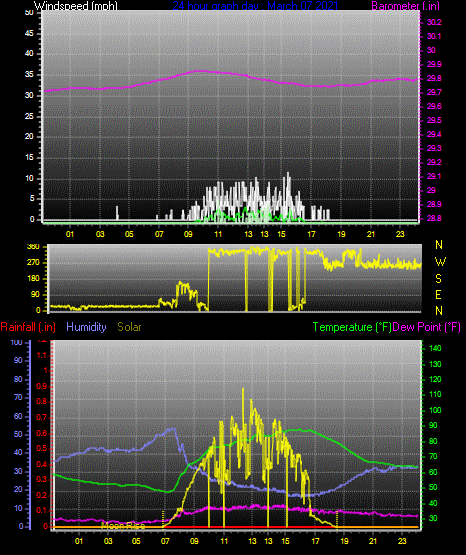Click the red rainfall axis value 0.5
Screen dimensions: 466x555
pos(42,449)
